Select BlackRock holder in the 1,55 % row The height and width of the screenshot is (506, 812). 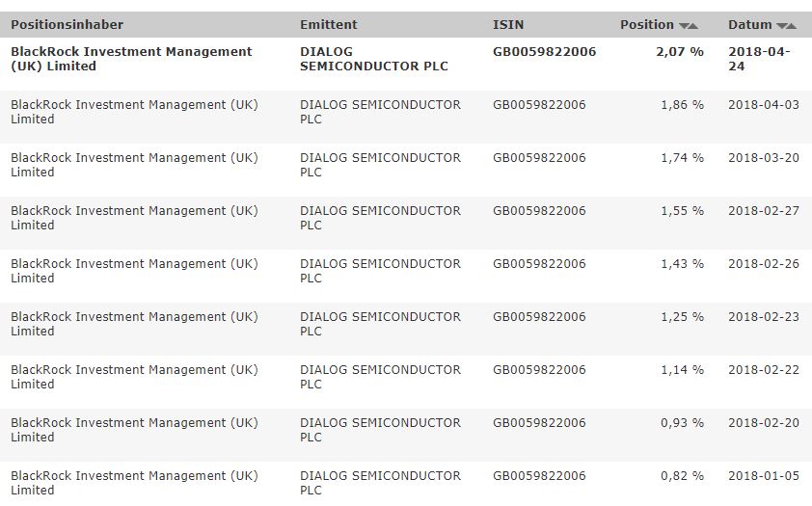click(x=134, y=218)
